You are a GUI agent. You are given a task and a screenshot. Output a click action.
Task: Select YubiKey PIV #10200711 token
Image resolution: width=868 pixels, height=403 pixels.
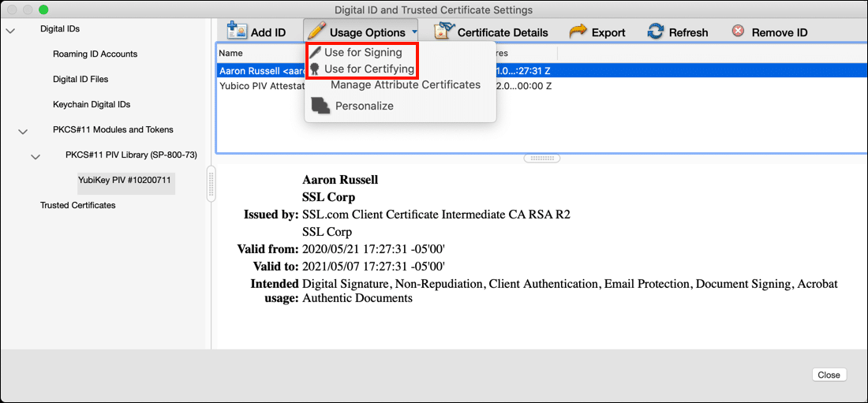[x=125, y=180]
